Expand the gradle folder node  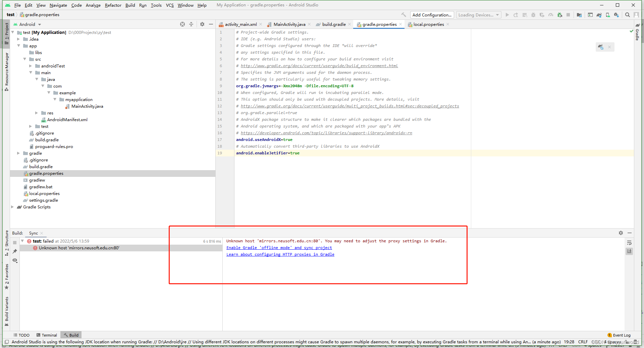(18, 153)
